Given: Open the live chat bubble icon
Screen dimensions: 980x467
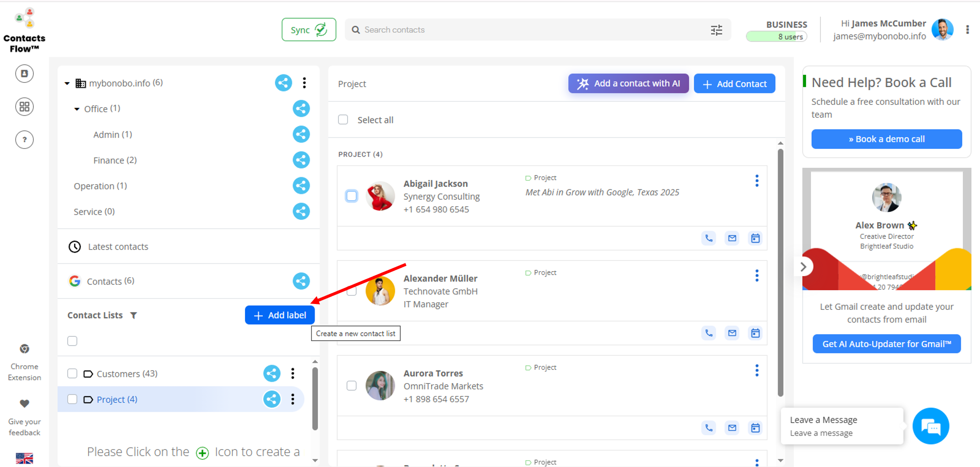Looking at the screenshot, I should (931, 426).
